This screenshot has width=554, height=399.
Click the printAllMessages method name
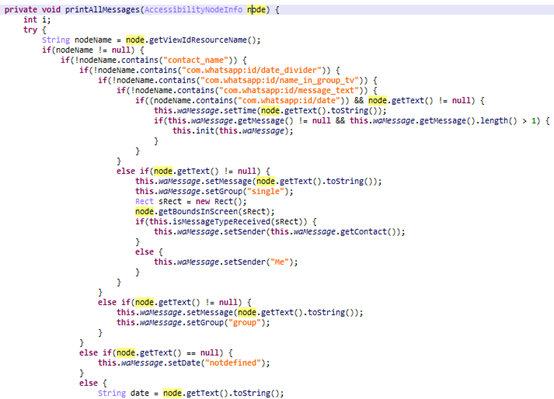[x=103, y=10]
